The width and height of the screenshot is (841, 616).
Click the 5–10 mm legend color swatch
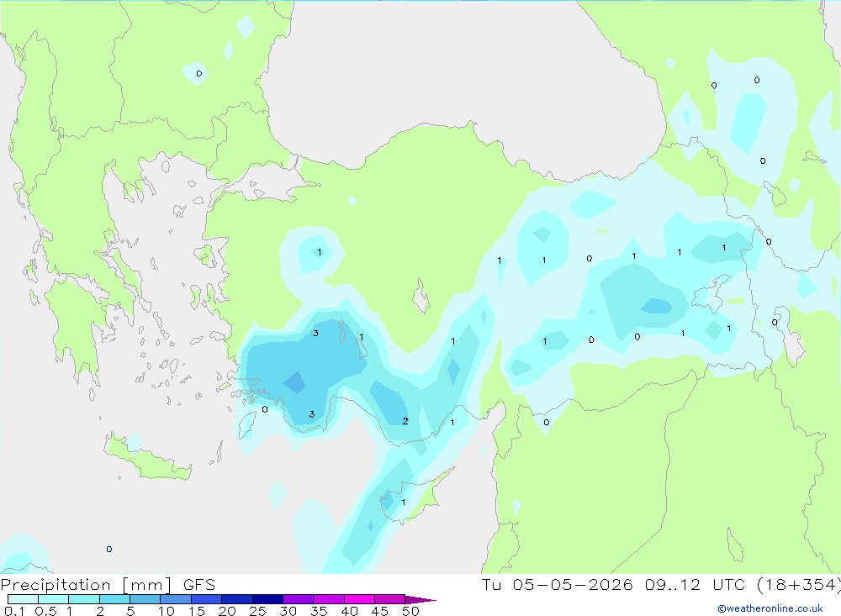[x=145, y=599]
